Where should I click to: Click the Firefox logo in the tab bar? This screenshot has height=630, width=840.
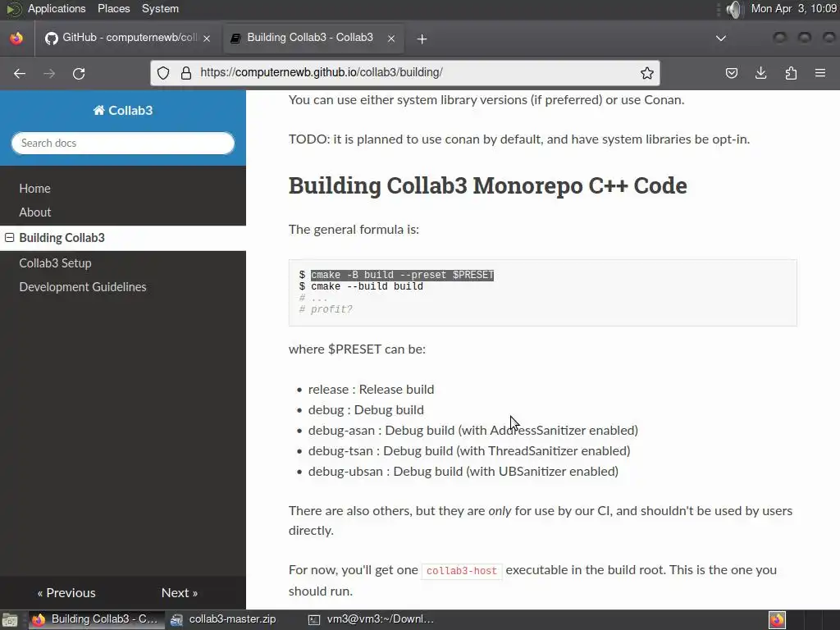[x=16, y=38]
